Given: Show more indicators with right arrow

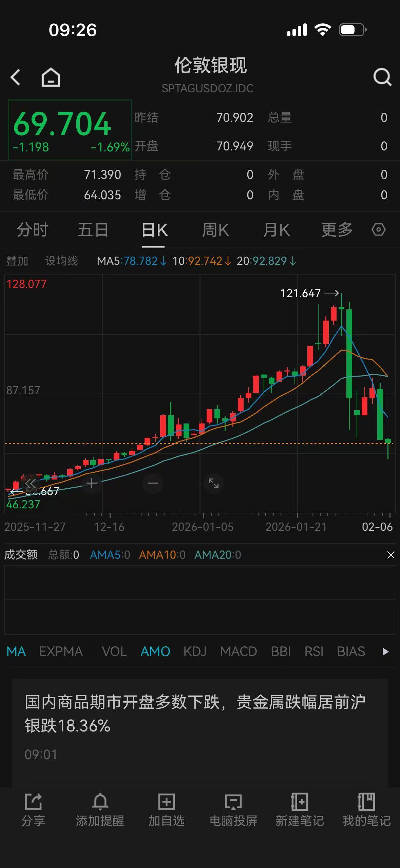Looking at the screenshot, I should coord(385,652).
